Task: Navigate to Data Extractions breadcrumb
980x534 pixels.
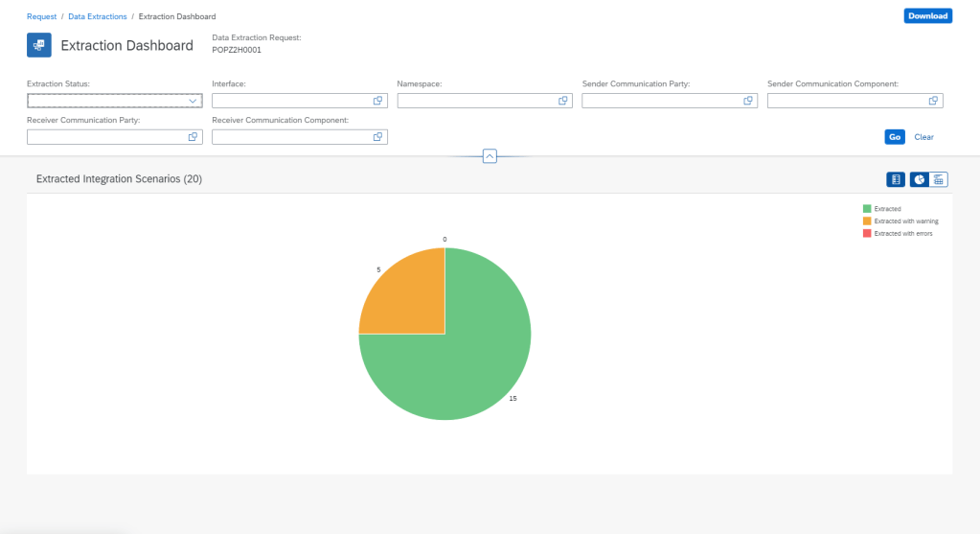Action: point(97,16)
